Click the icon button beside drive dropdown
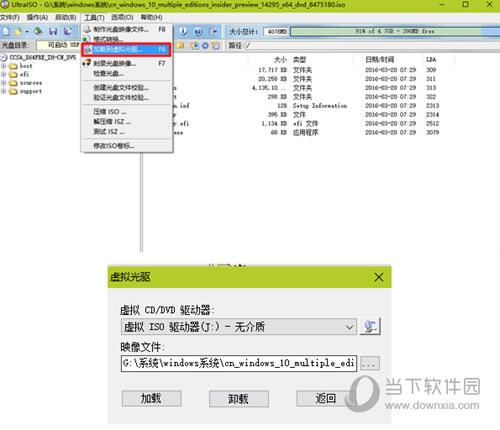 (370, 326)
